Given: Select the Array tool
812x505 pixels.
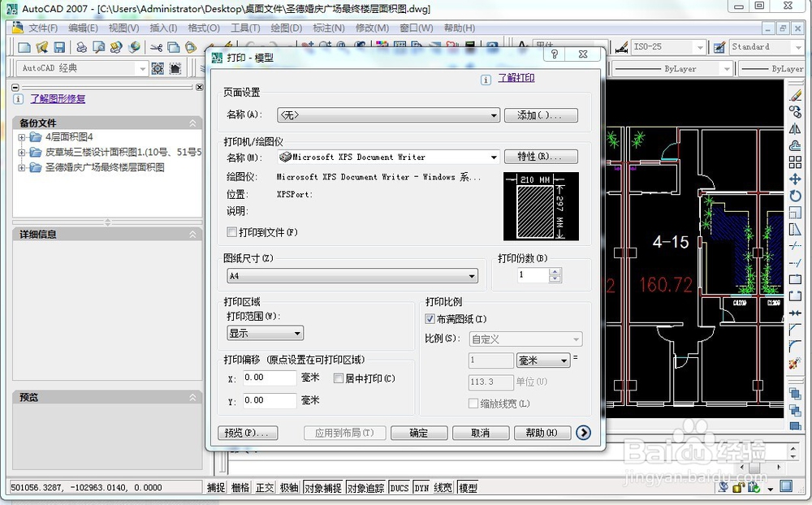Looking at the screenshot, I should (x=795, y=162).
